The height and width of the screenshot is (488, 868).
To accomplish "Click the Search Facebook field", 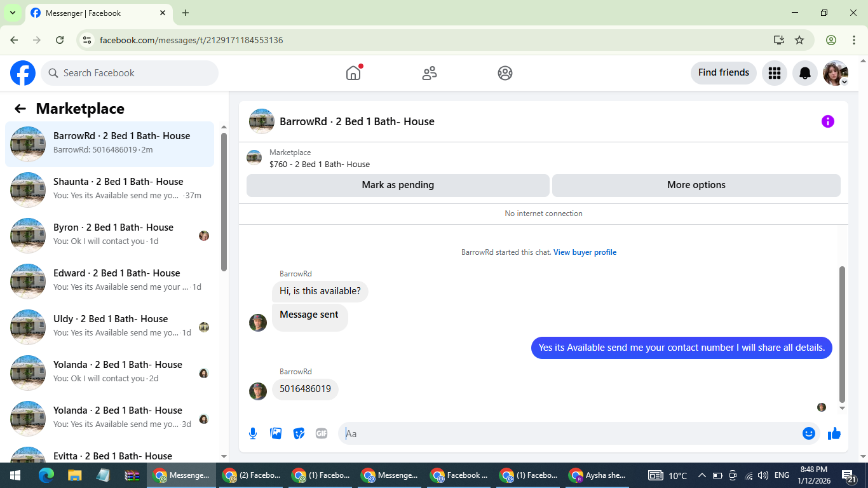I will (130, 73).
